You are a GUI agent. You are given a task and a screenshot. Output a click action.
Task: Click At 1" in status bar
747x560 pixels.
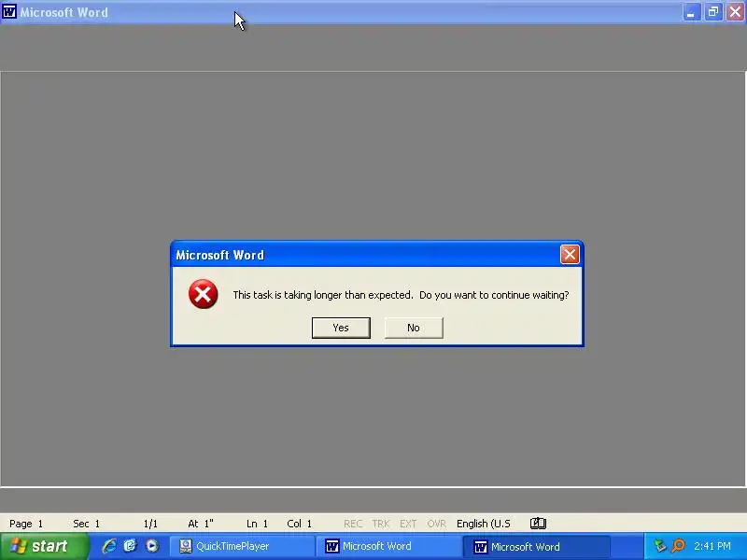tap(201, 524)
